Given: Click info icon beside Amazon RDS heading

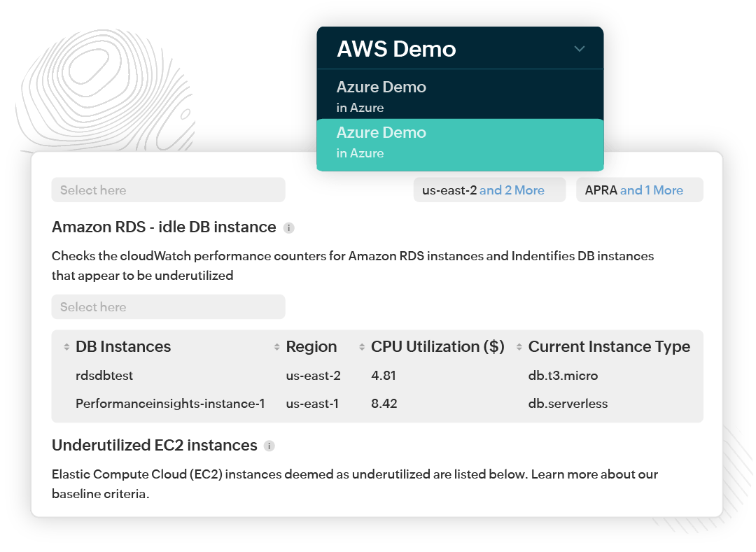Looking at the screenshot, I should (289, 228).
